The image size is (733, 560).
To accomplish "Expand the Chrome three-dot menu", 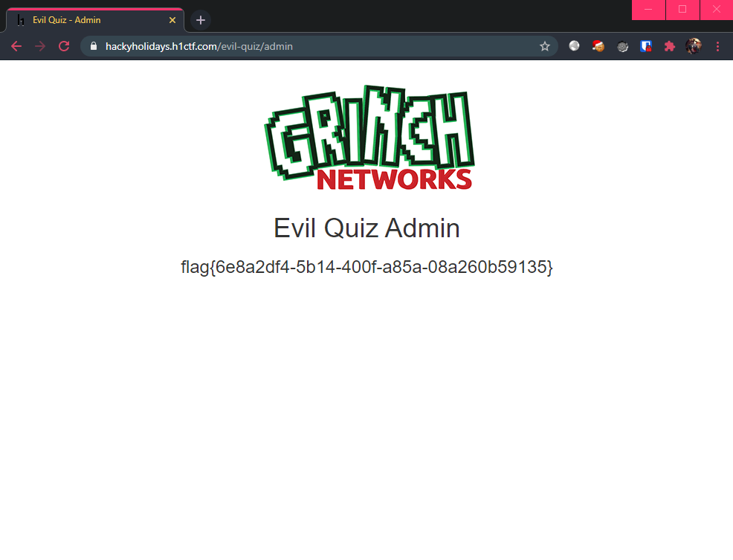I will [717, 46].
